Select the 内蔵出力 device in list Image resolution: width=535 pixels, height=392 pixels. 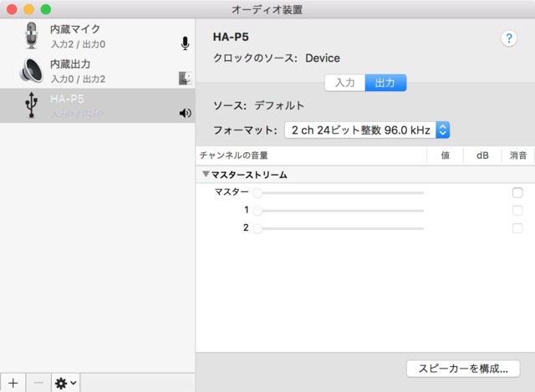click(97, 71)
